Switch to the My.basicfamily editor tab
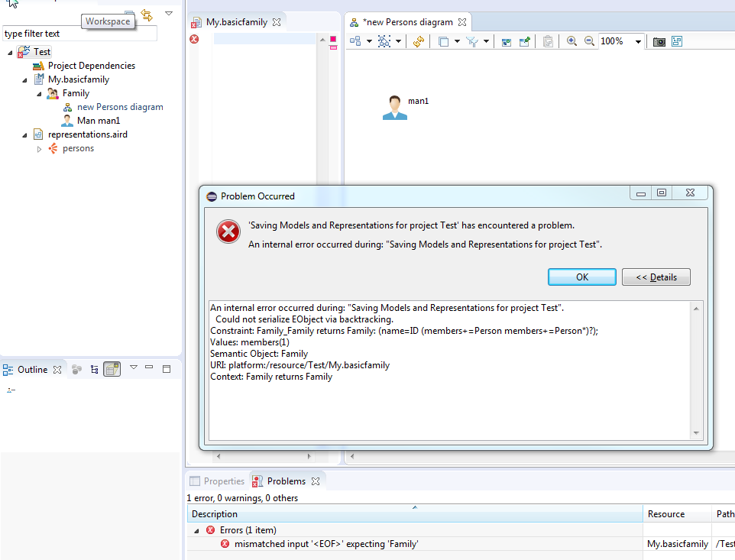Image resolution: width=735 pixels, height=560 pixels. (x=236, y=22)
